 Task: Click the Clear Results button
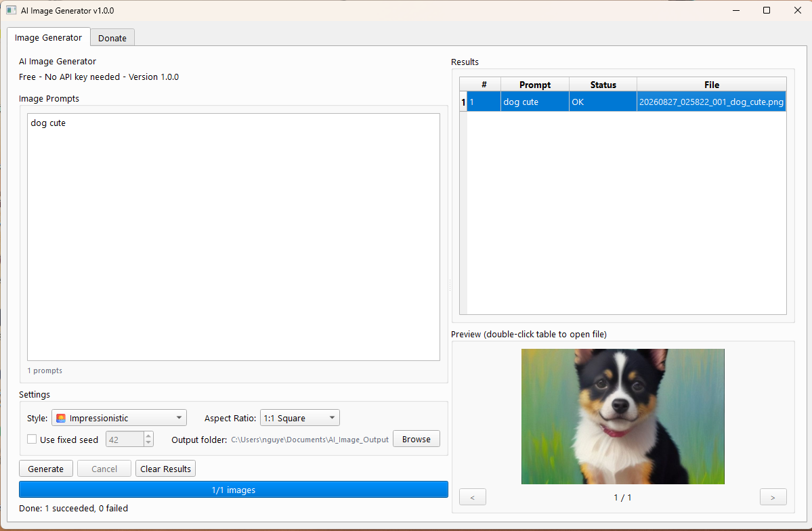pos(166,468)
